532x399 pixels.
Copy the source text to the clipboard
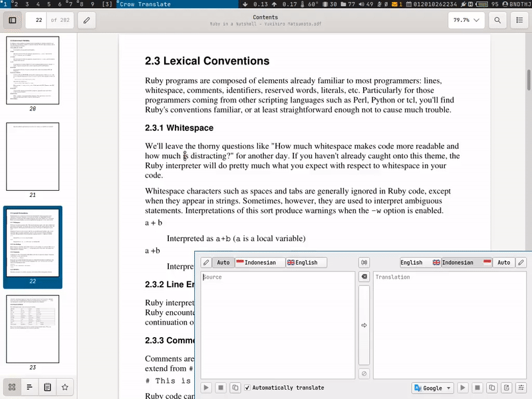tap(235, 388)
